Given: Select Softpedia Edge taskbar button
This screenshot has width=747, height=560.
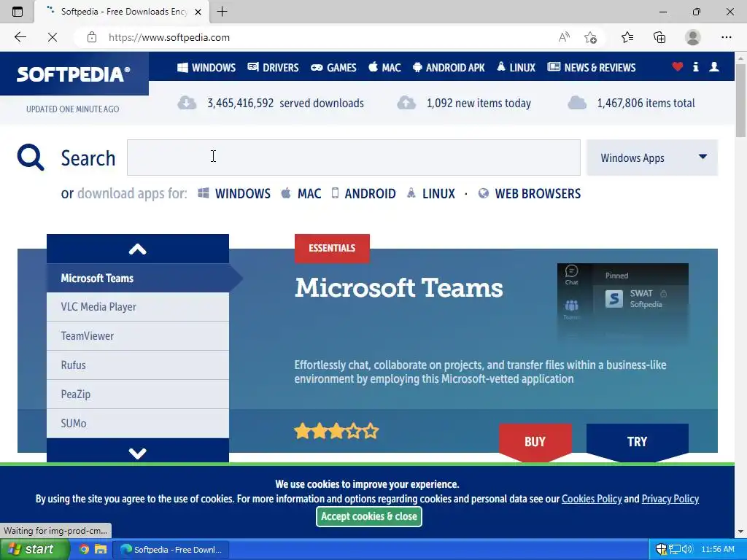Looking at the screenshot, I should [x=171, y=550].
